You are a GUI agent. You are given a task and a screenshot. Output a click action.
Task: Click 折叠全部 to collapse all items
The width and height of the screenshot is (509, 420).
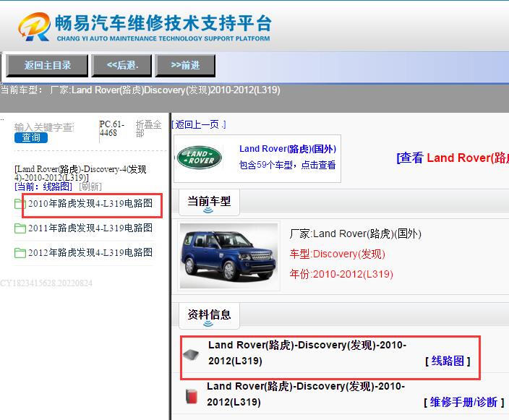148,129
